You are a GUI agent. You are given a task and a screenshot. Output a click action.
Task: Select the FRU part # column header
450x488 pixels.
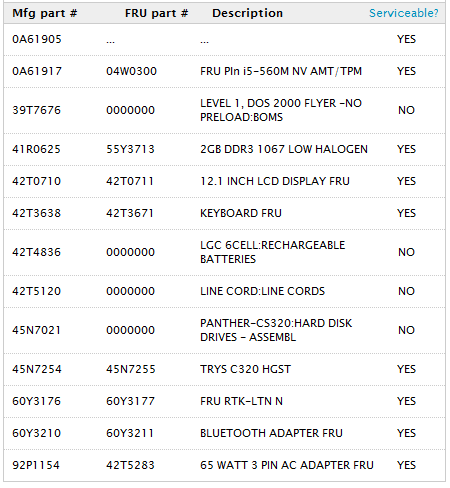156,13
